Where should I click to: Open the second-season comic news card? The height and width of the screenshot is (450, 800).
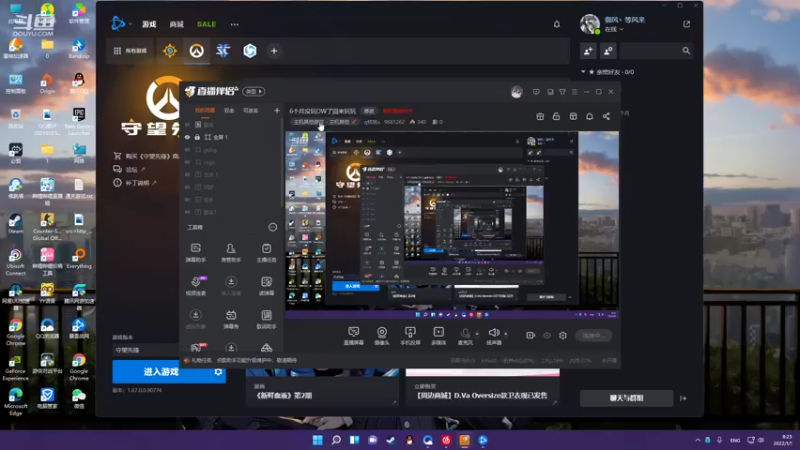[322, 388]
